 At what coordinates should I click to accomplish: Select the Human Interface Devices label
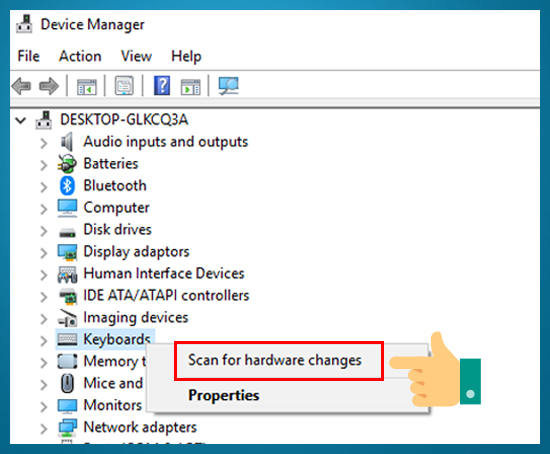click(x=164, y=273)
